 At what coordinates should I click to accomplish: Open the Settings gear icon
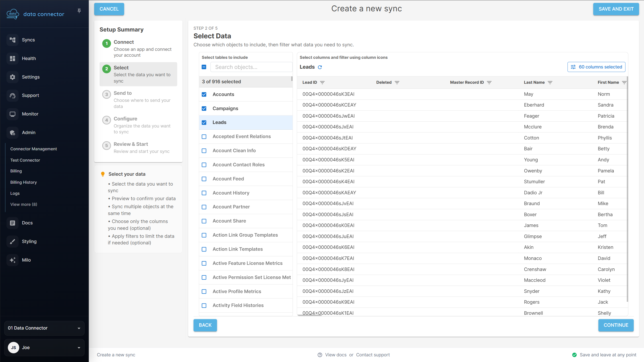pyautogui.click(x=12, y=77)
